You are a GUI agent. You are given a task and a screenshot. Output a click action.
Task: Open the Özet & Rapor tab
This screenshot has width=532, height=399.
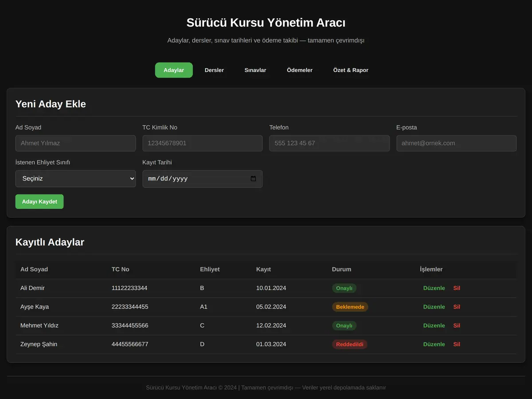[351, 70]
